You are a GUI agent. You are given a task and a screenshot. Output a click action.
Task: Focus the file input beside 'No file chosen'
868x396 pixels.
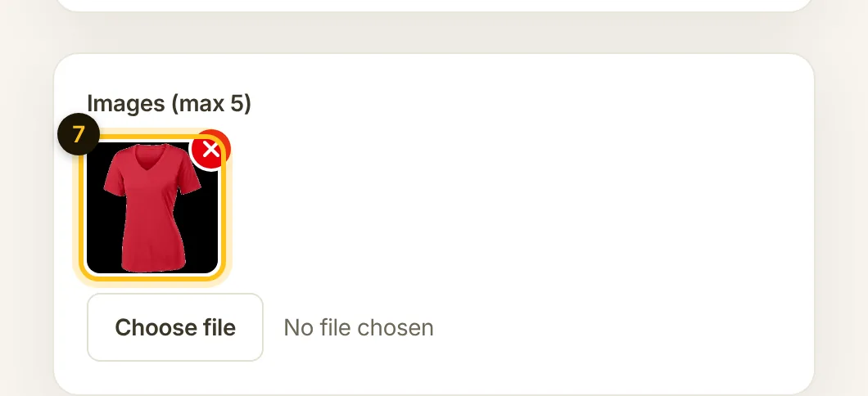(175, 327)
